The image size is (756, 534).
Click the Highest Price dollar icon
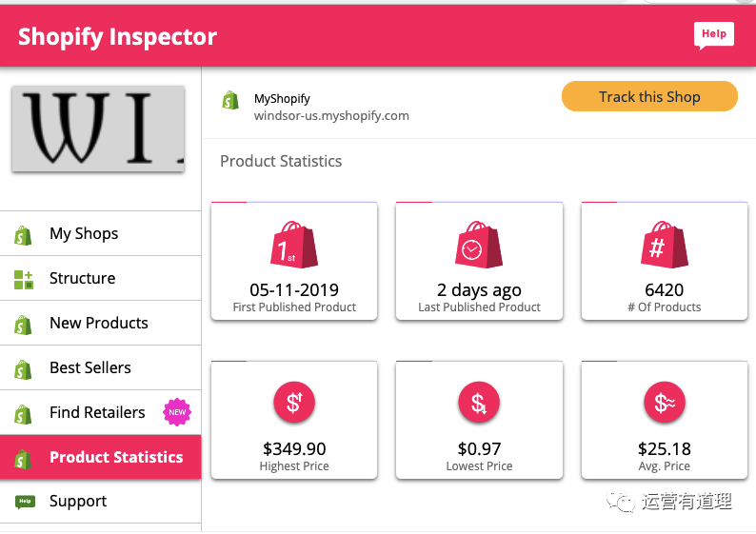293,403
